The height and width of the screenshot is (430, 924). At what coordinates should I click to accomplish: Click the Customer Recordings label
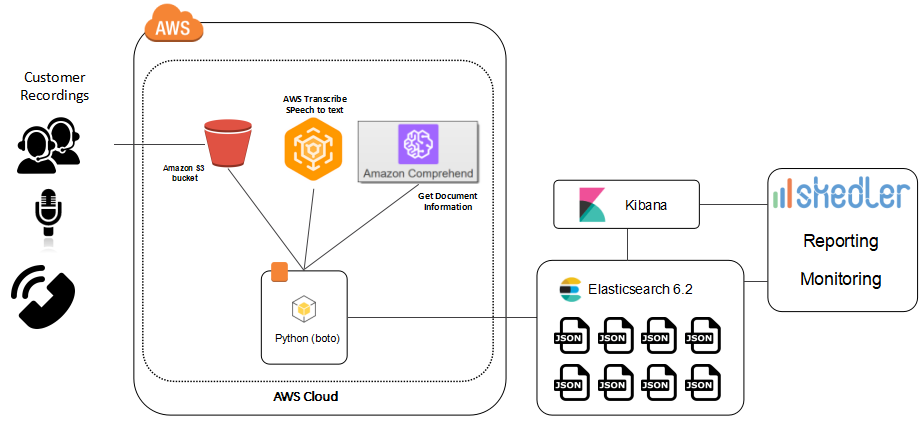pyautogui.click(x=55, y=86)
